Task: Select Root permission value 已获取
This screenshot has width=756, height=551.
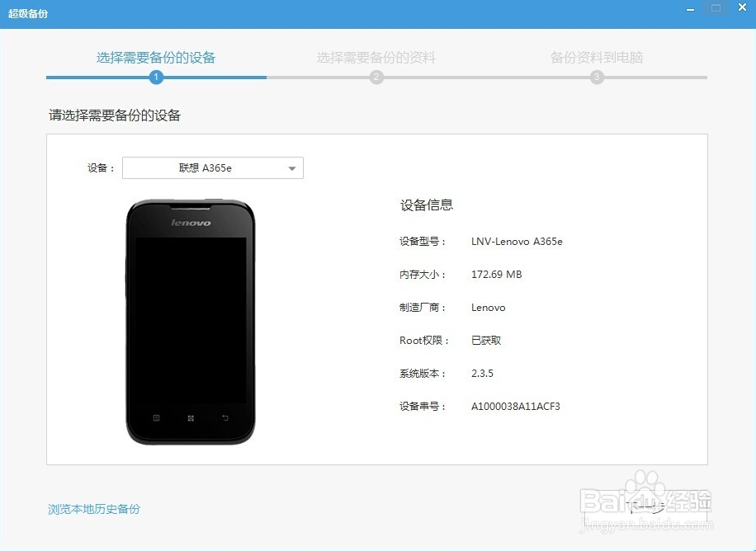Action: coord(486,341)
